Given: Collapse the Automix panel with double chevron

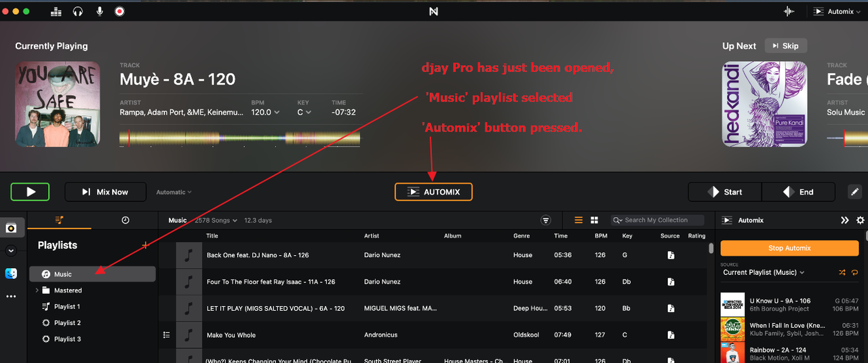Looking at the screenshot, I should coord(844,221).
